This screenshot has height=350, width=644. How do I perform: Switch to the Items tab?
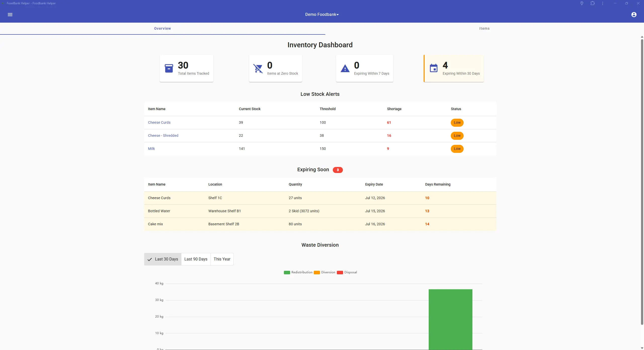484,28
